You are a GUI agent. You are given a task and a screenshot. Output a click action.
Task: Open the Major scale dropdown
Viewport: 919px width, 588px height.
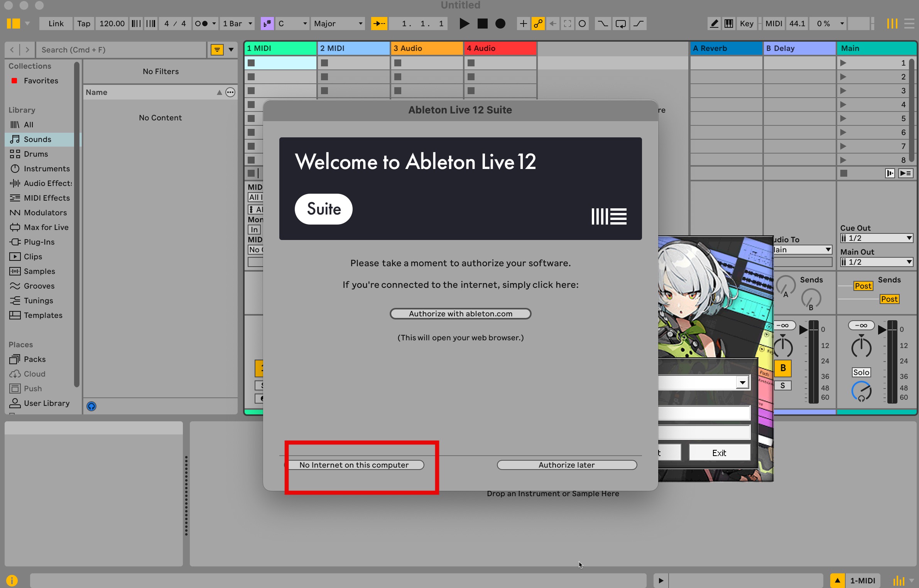pyautogui.click(x=338, y=24)
